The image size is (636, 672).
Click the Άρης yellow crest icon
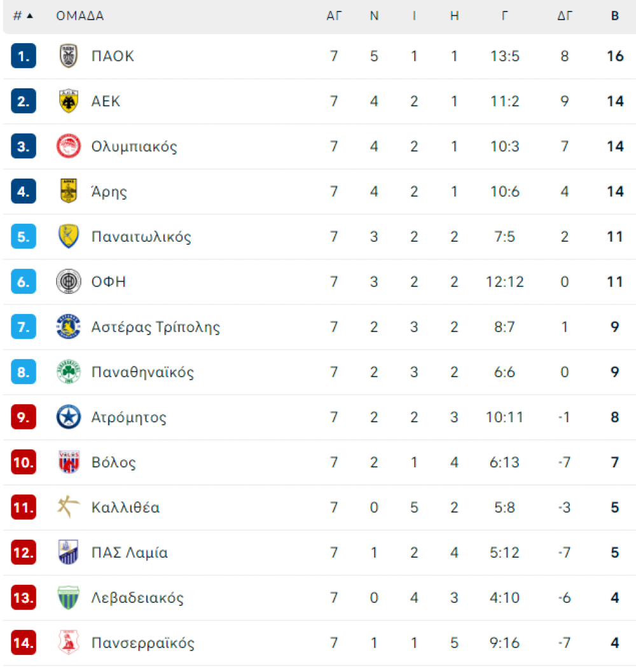pos(68,191)
